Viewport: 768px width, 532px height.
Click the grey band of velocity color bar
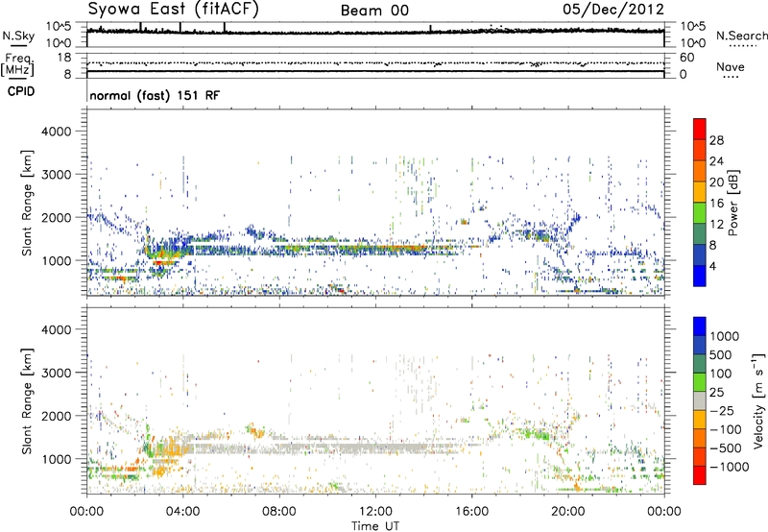pyautogui.click(x=700, y=401)
